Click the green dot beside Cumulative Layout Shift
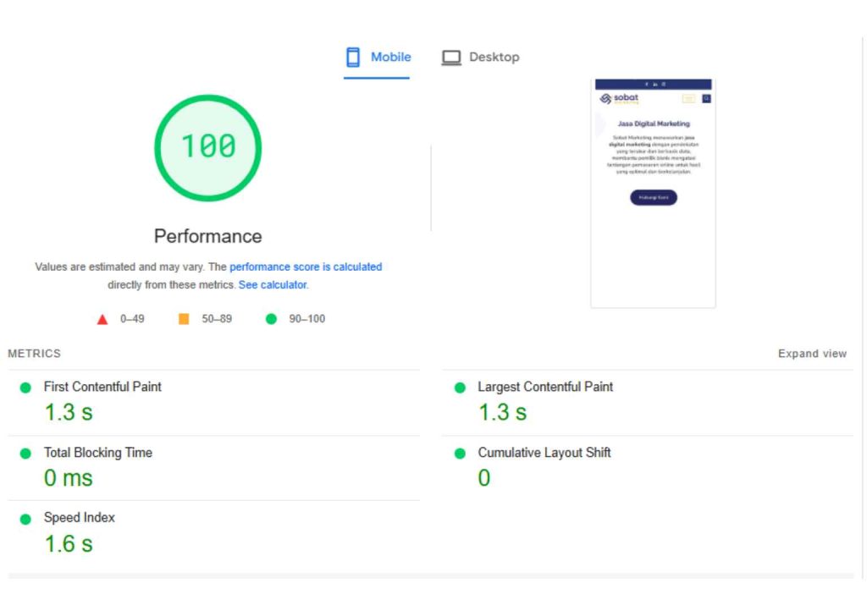This screenshot has height=616, width=867. (460, 454)
